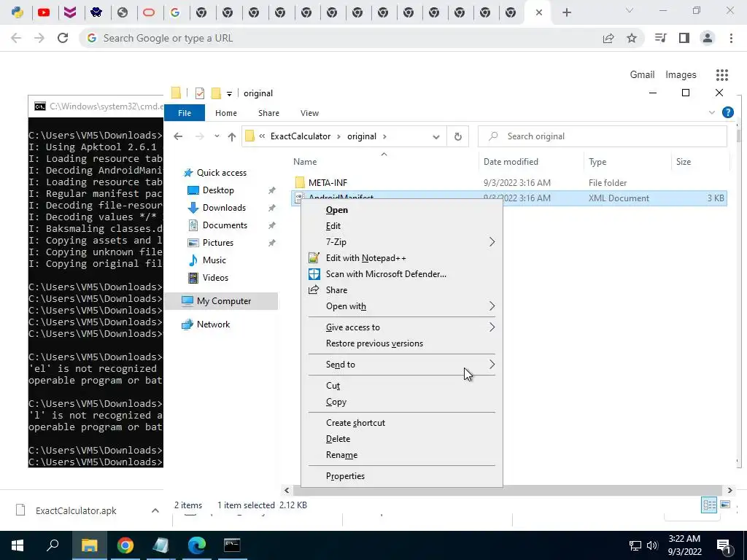Sort by Name column header
747x560 pixels.
[305, 161]
